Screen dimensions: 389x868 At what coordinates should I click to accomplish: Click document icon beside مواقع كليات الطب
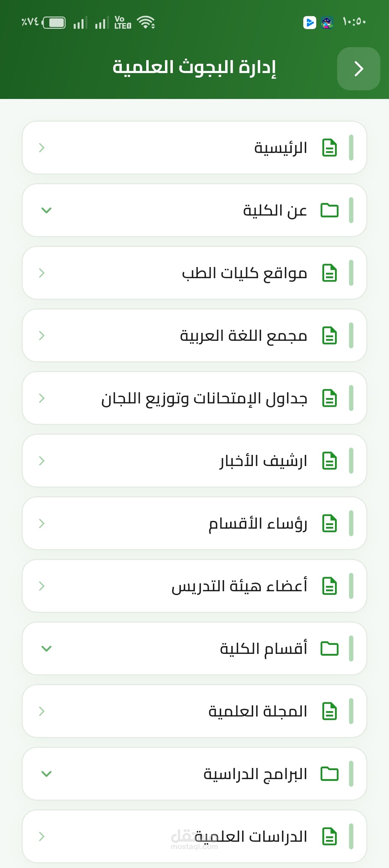click(329, 273)
